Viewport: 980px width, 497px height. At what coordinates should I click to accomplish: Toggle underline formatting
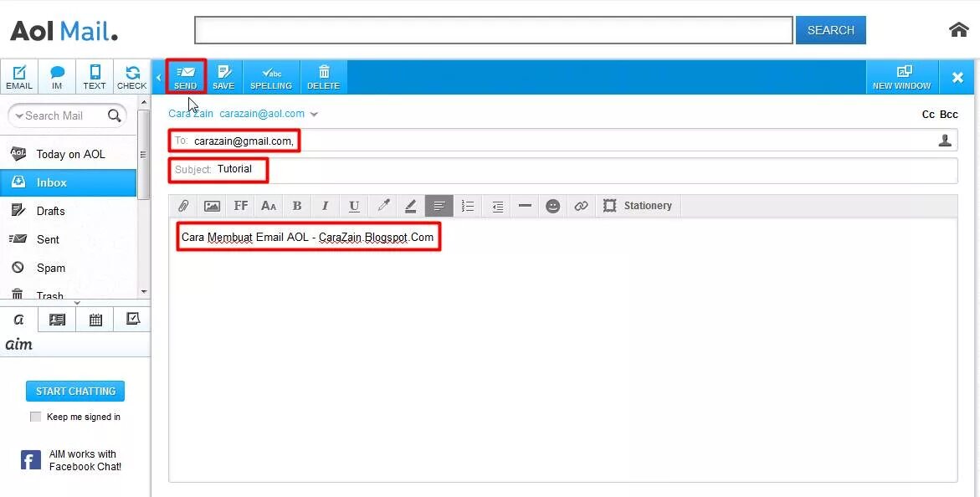354,206
